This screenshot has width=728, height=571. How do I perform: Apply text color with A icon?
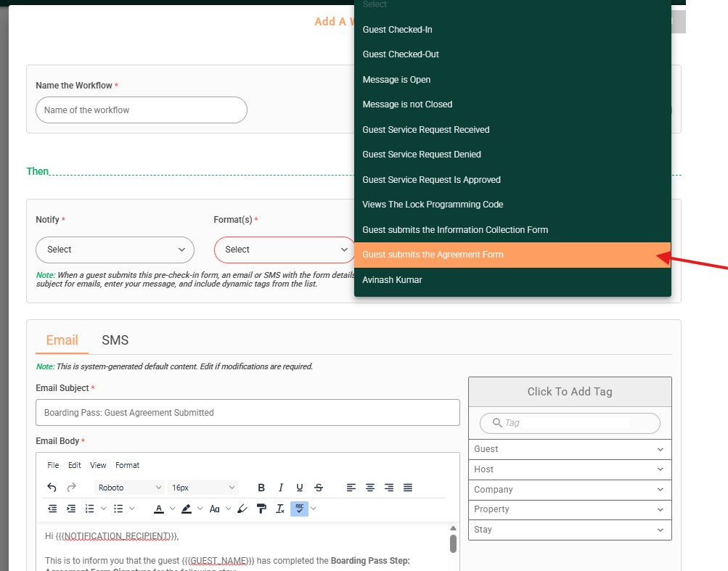click(159, 509)
